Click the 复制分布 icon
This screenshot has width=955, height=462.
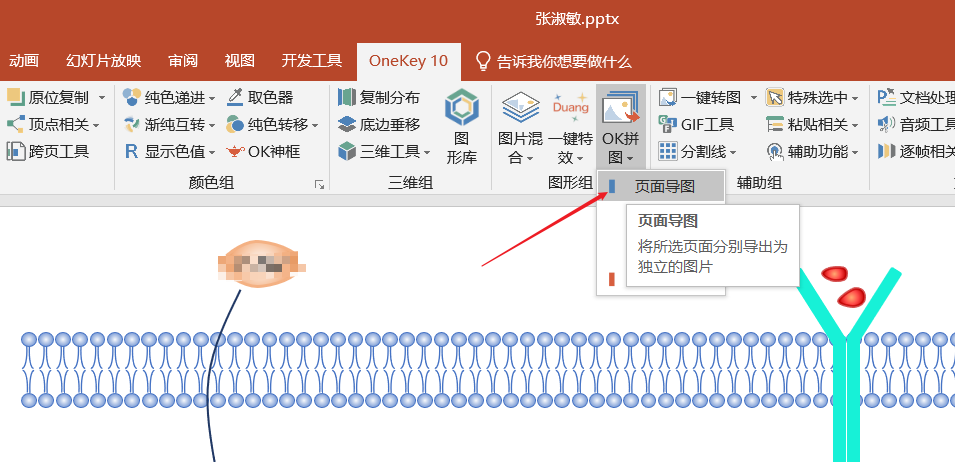pyautogui.click(x=347, y=97)
